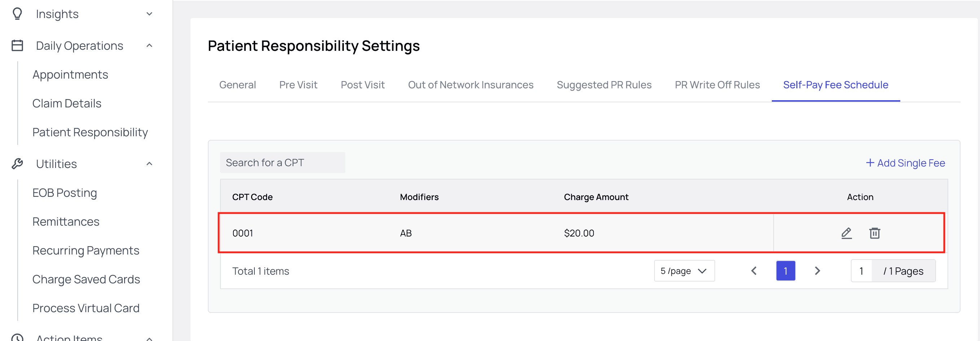Open Claim Details in the sidebar
The image size is (980, 341).
pos(67,103)
